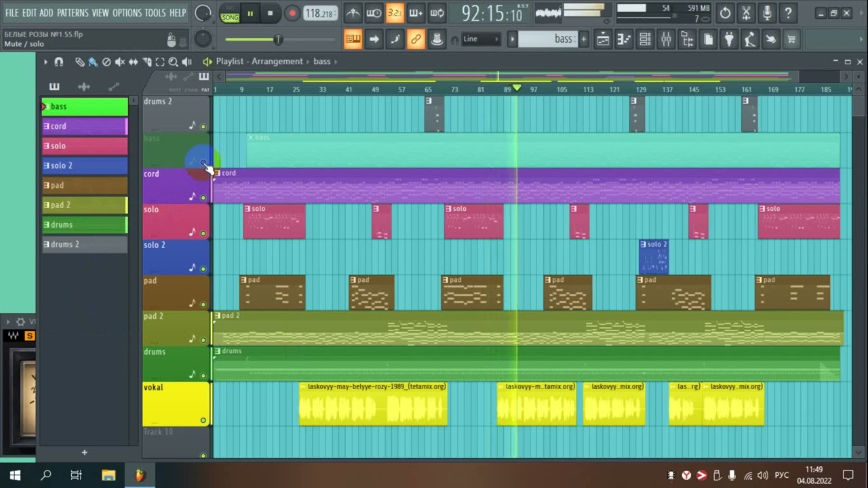Open project info pages icon

[x=708, y=39]
